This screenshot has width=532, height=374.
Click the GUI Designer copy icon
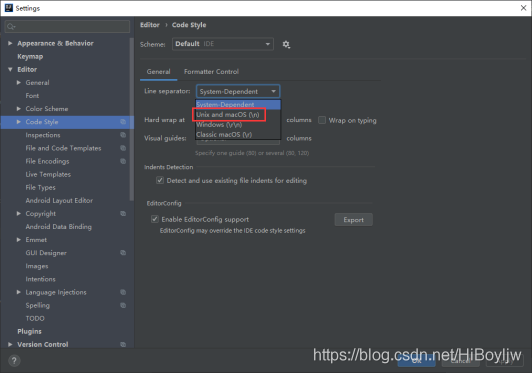tap(123, 253)
